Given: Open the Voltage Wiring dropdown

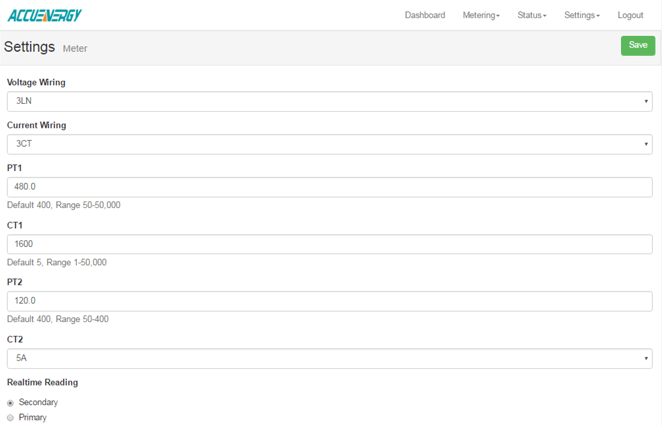Looking at the screenshot, I should 329,101.
